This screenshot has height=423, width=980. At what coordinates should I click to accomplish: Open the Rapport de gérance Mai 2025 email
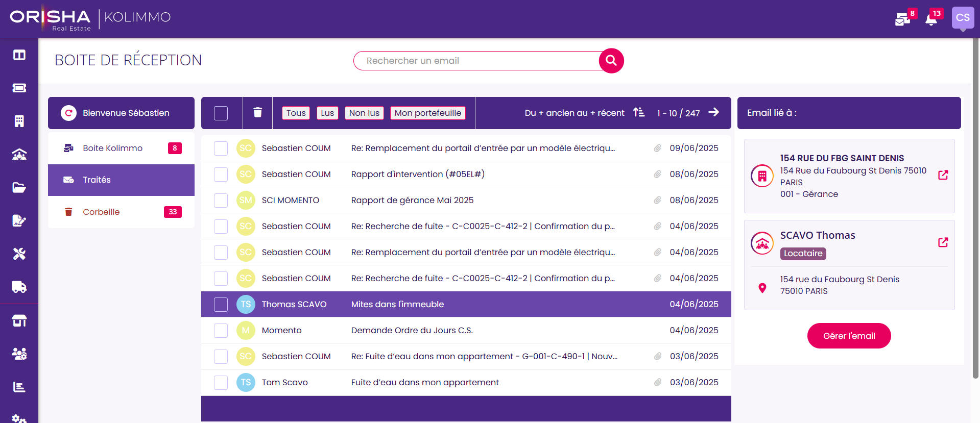[x=466, y=200]
